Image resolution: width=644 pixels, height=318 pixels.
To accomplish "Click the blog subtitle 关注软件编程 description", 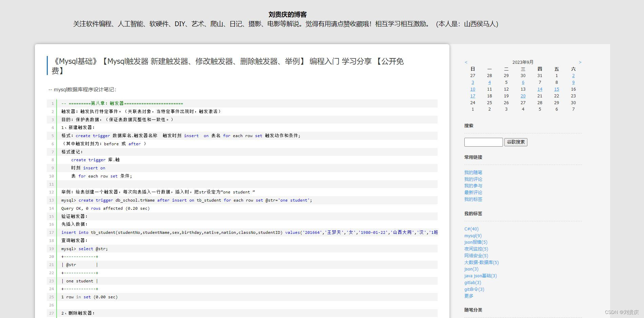I will coord(286,24).
